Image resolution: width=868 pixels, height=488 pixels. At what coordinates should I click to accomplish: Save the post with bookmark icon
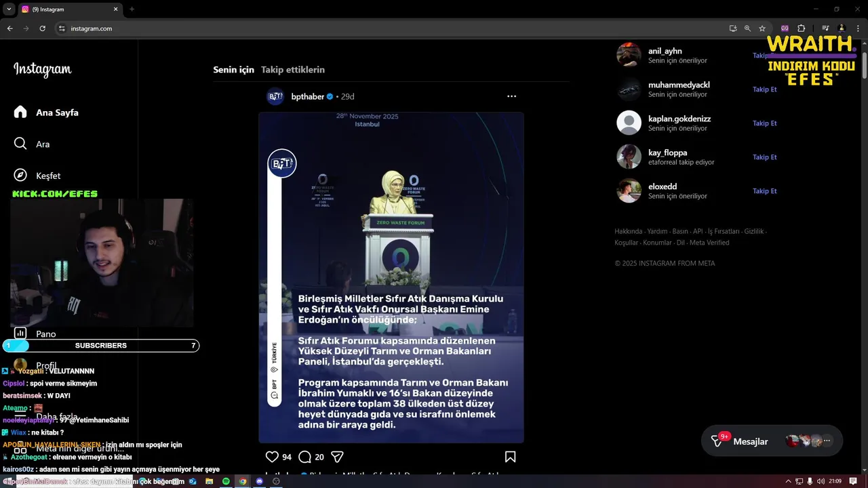tap(511, 457)
